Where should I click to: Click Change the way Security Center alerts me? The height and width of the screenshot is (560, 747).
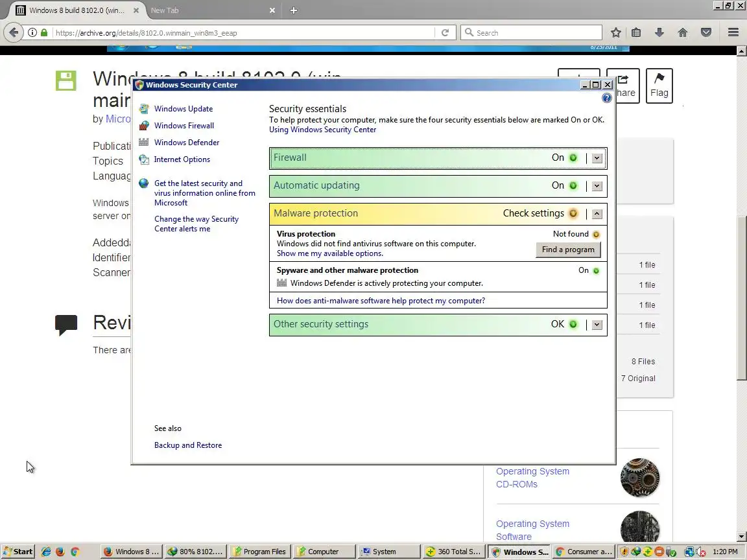point(196,224)
